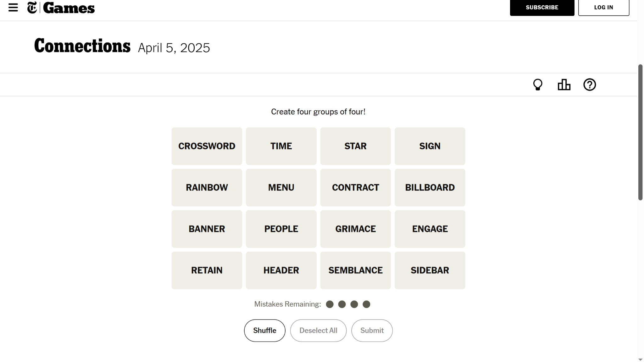The width and height of the screenshot is (644, 362).
Task: Choose the BILLBOARD tile
Action: click(x=430, y=188)
